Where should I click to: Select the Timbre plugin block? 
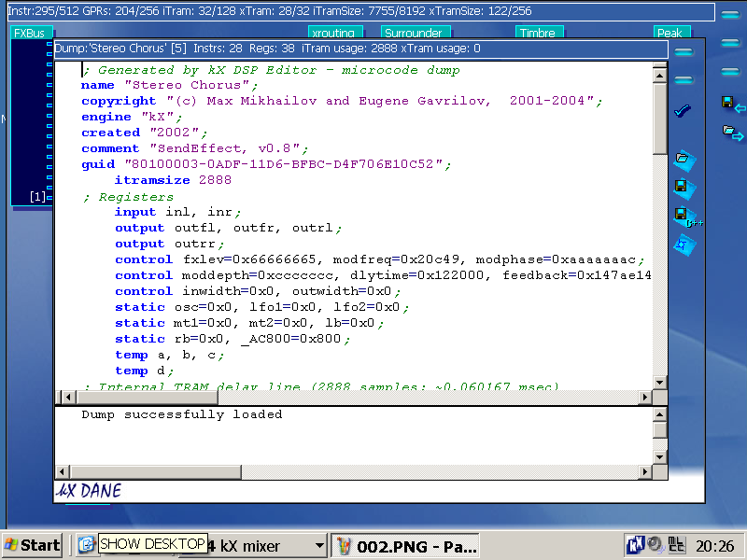pyautogui.click(x=540, y=32)
